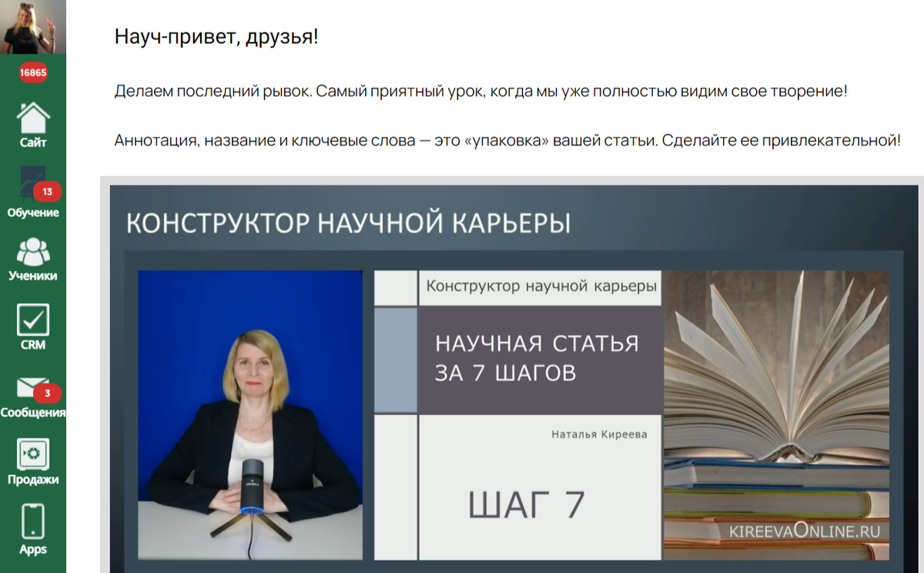Click the KIREEVAONLINE.RU watermark text

tap(805, 531)
